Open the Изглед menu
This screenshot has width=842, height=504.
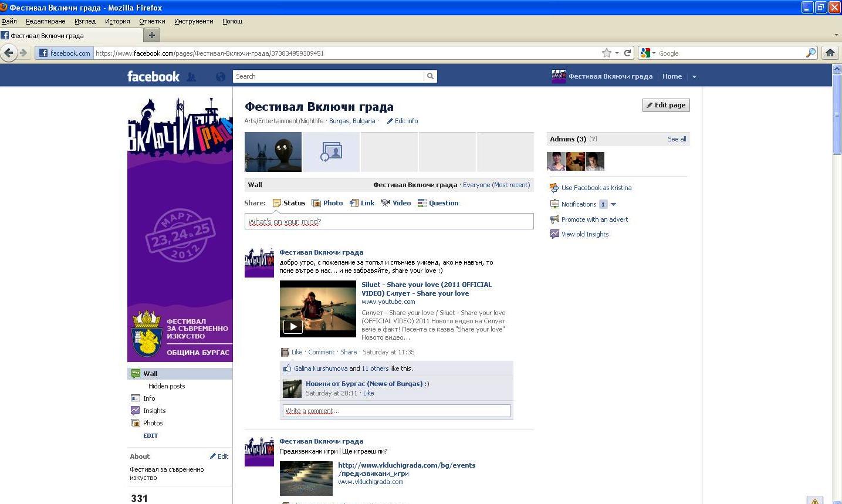85,21
